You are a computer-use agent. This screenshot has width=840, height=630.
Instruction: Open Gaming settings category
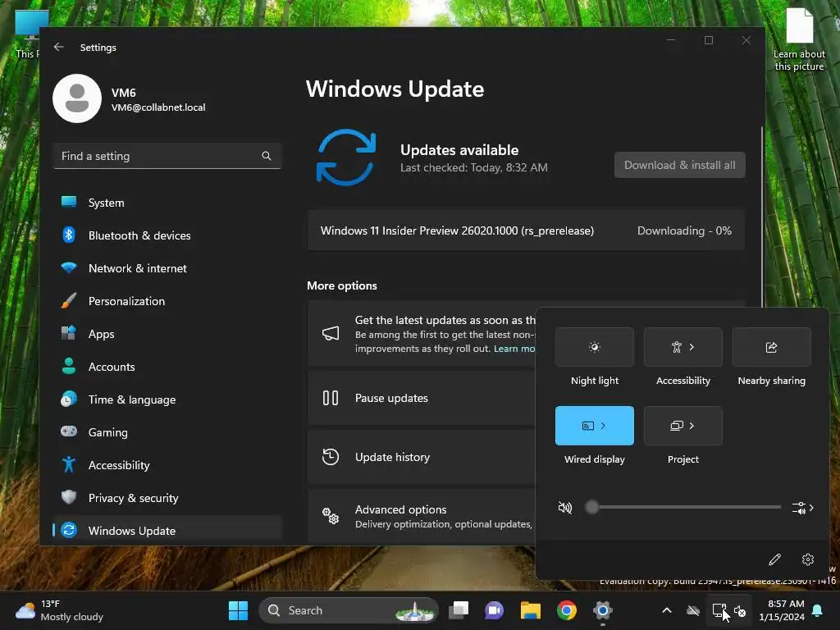[167, 432]
